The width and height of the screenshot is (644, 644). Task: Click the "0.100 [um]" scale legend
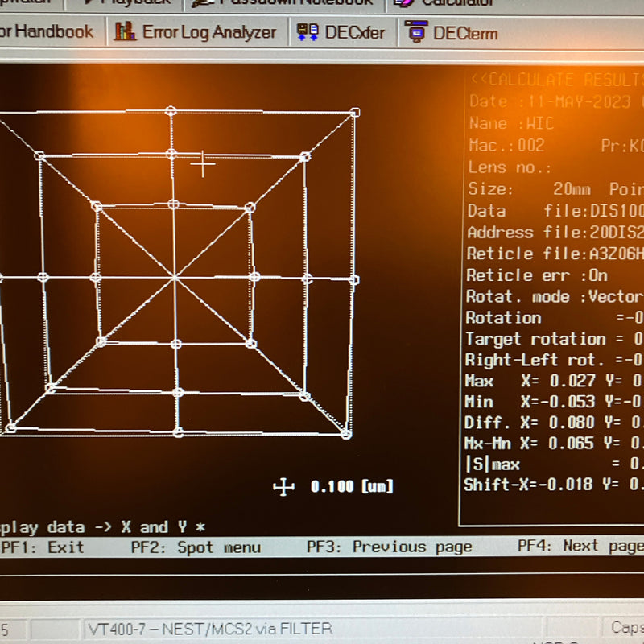click(x=352, y=487)
